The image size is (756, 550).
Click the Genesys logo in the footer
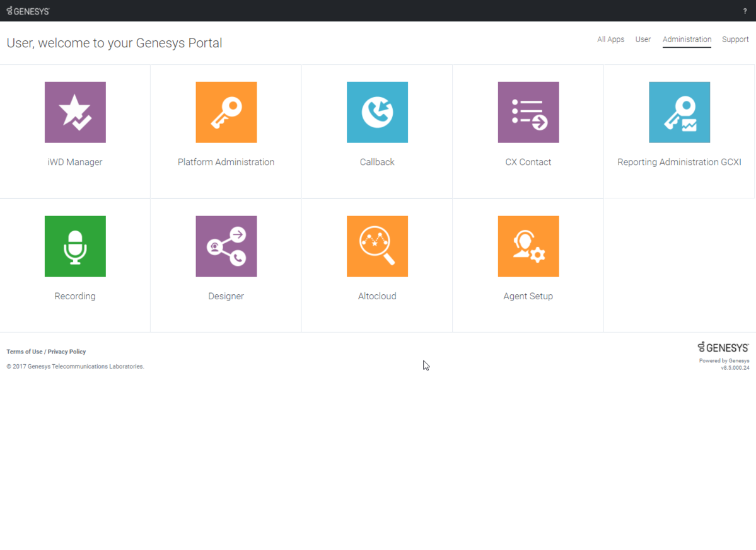pos(723,347)
